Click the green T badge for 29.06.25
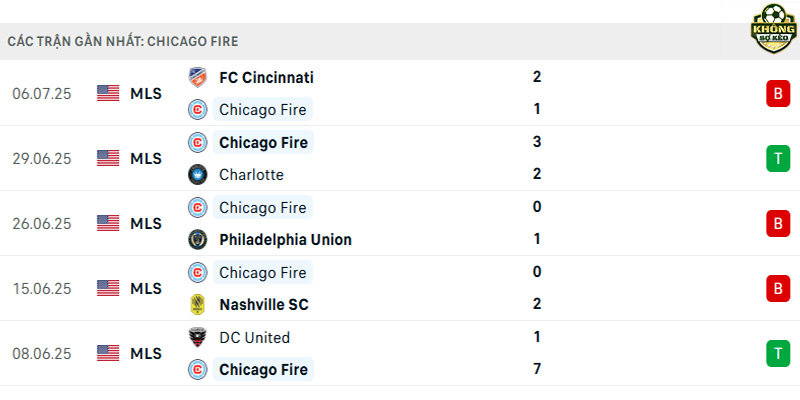 [778, 159]
